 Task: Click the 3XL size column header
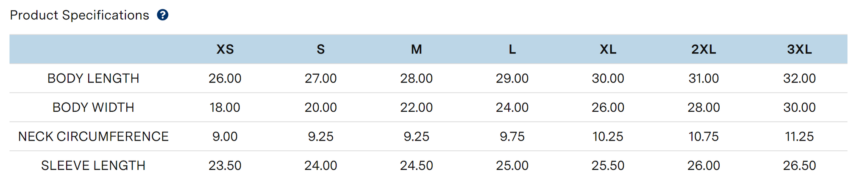(x=800, y=50)
